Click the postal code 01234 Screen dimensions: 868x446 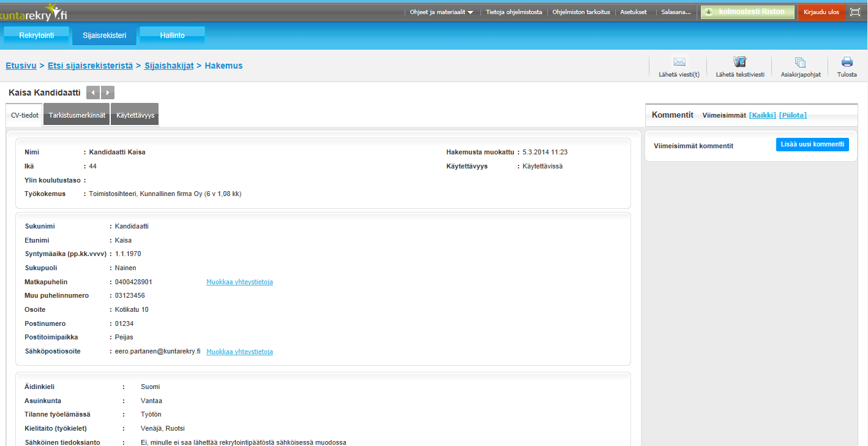[x=124, y=323]
